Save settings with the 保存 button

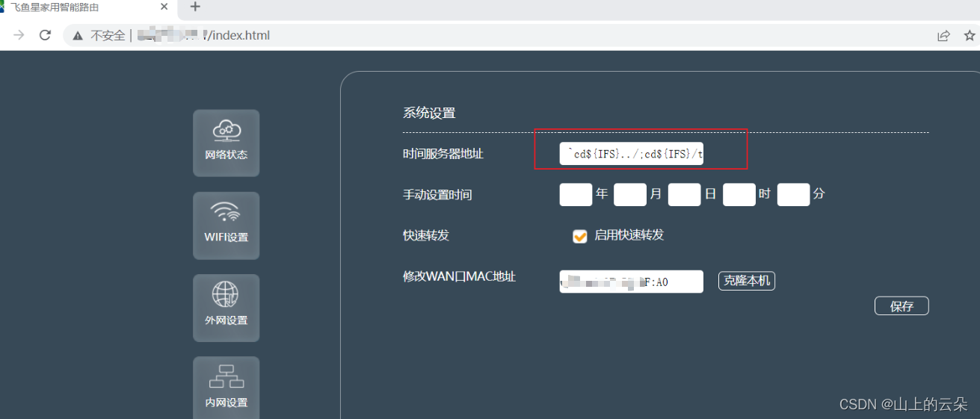902,305
